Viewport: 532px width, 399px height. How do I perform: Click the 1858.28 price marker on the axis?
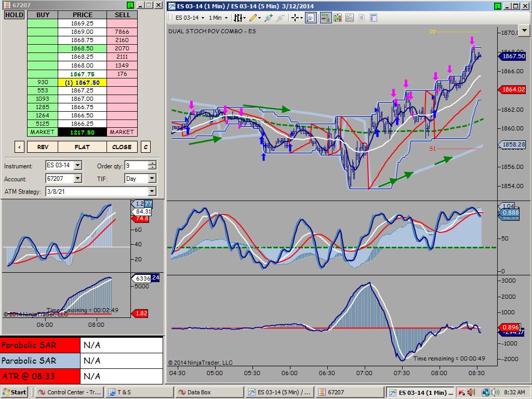pyautogui.click(x=512, y=144)
